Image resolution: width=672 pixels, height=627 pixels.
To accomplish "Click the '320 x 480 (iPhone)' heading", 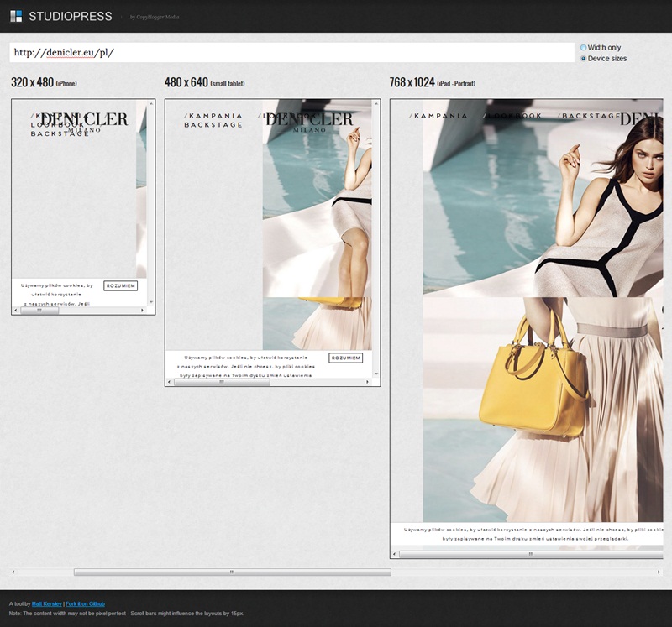I will [x=45, y=82].
